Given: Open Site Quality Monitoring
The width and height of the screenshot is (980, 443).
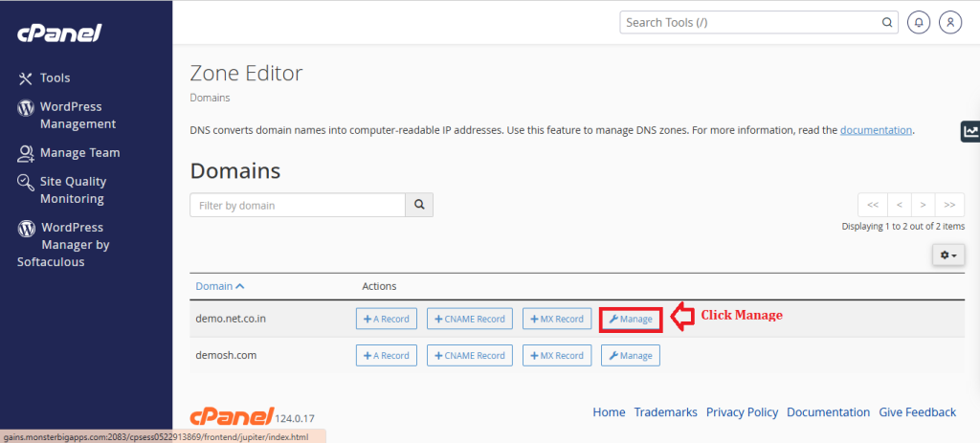Looking at the screenshot, I should 73,190.
